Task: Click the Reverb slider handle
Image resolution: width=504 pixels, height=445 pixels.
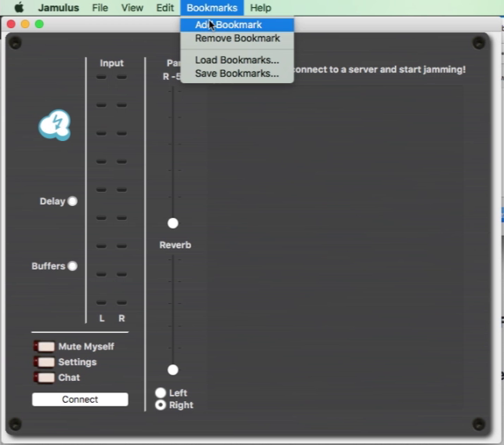Action: 173,370
